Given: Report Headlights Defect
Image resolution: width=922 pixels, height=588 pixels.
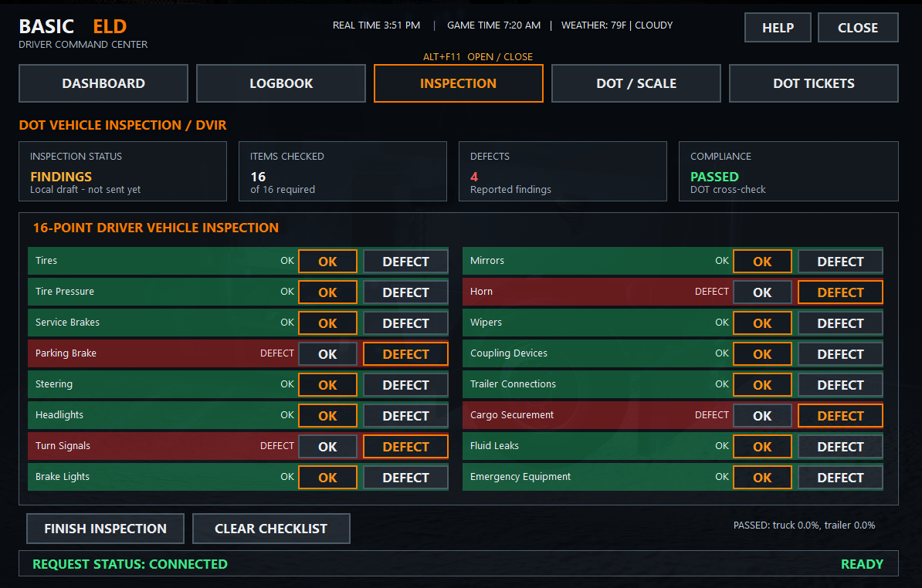Looking at the screenshot, I should click(x=405, y=415).
